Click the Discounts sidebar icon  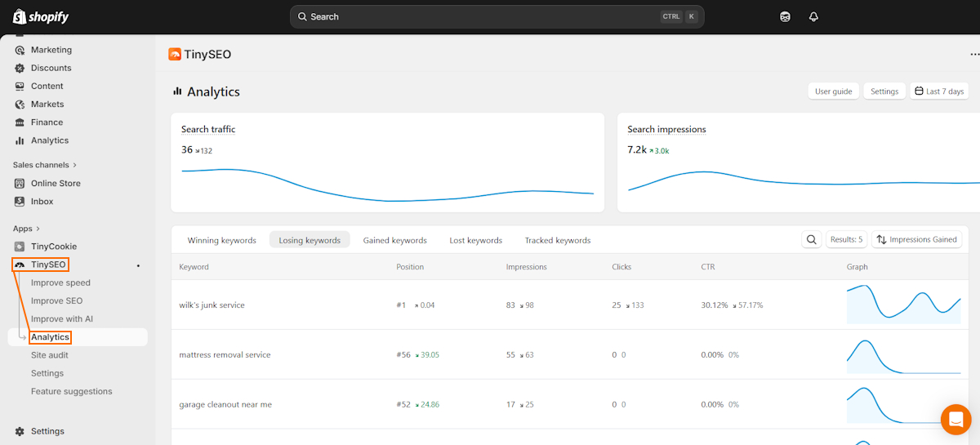20,68
